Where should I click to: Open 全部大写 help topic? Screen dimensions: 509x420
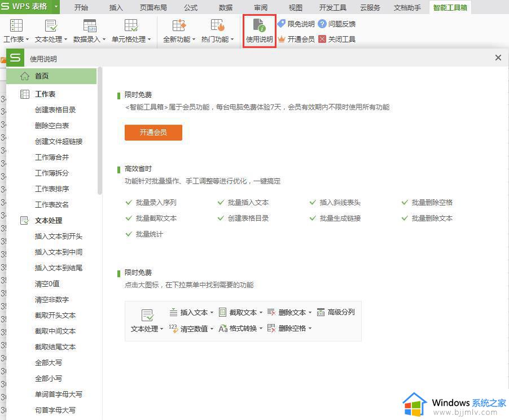(x=49, y=363)
